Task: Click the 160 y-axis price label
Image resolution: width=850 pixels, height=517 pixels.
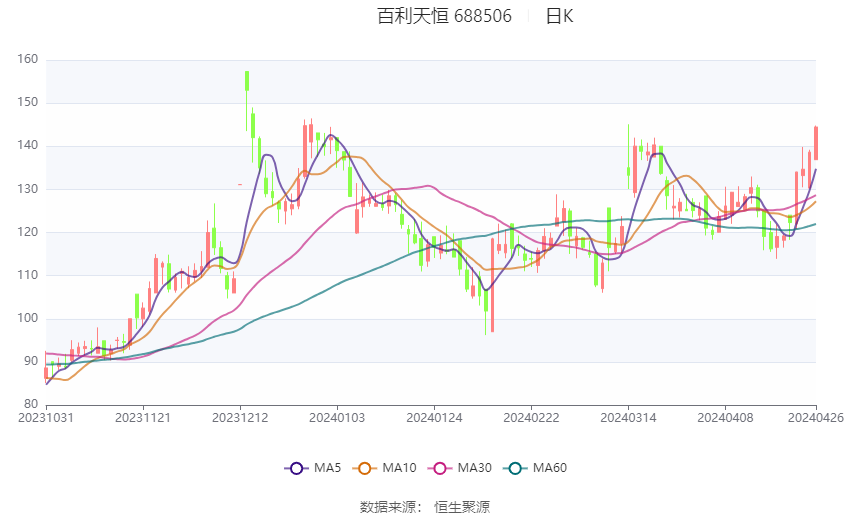Action: 28,59
